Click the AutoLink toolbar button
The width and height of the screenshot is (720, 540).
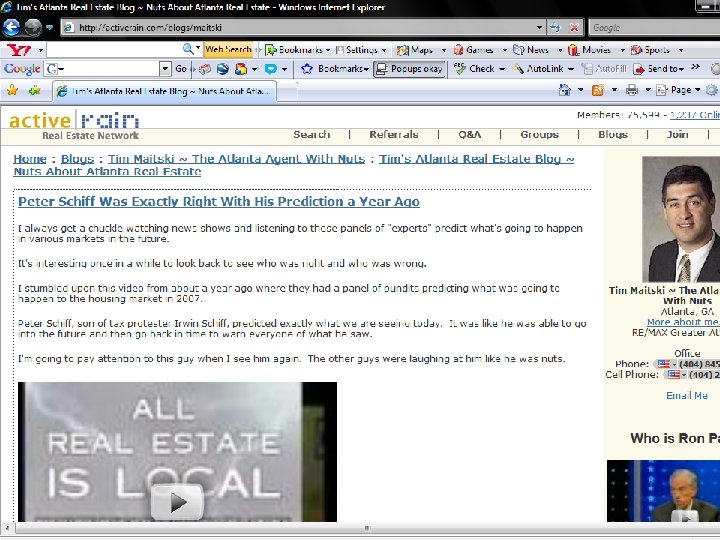[543, 69]
